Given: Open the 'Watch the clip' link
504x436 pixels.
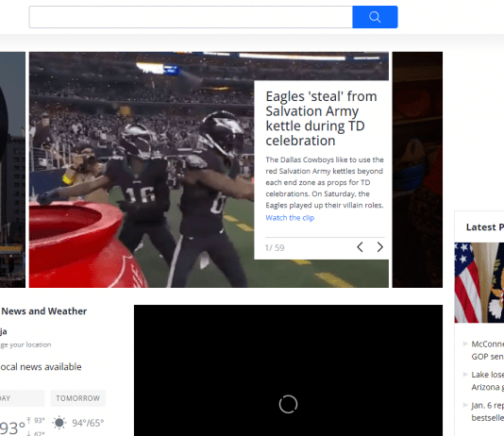Looking at the screenshot, I should [290, 217].
